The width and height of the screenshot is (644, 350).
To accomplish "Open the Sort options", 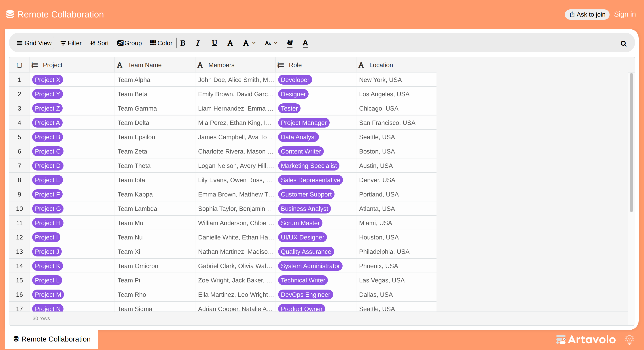I will [x=100, y=43].
